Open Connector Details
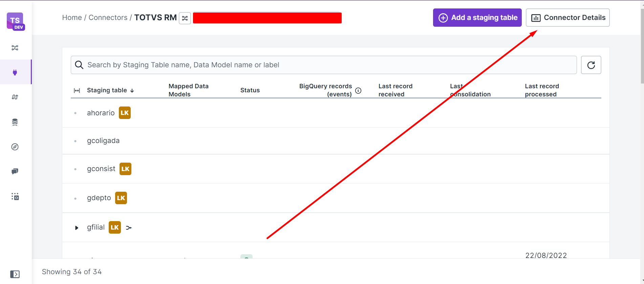644x284 pixels. point(567,18)
